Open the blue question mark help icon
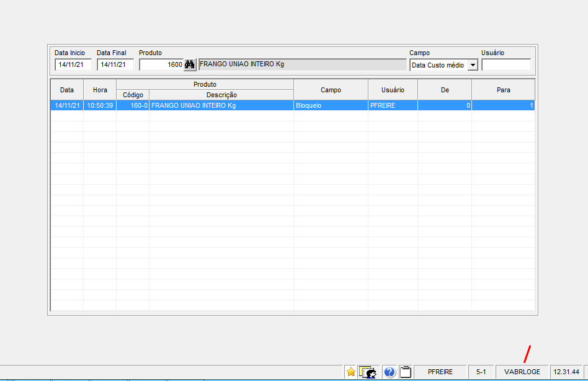Viewport: 588px width, 381px height. [x=390, y=372]
